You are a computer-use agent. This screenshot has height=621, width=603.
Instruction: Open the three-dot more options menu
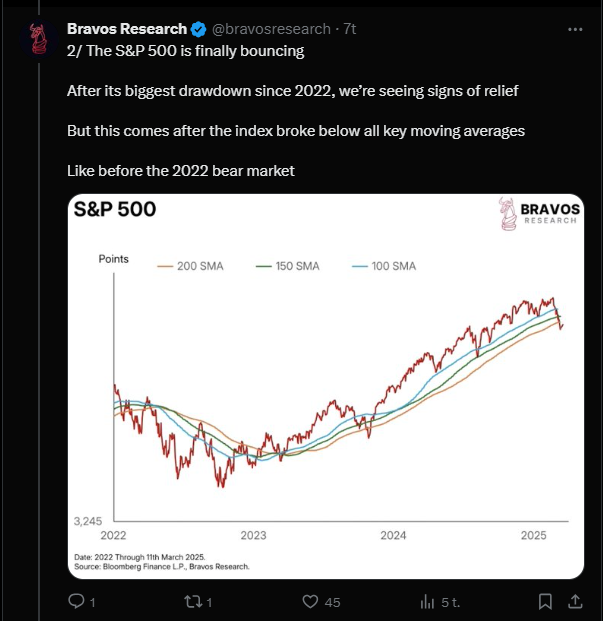575,29
